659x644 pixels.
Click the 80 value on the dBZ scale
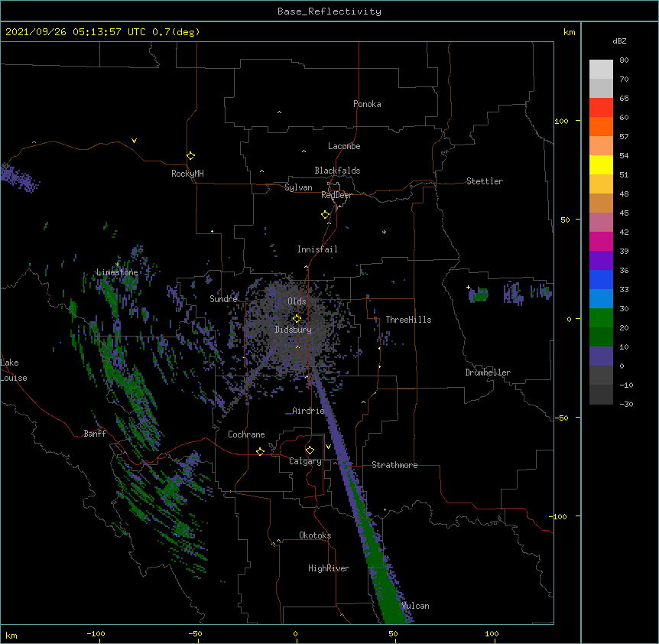coord(624,60)
